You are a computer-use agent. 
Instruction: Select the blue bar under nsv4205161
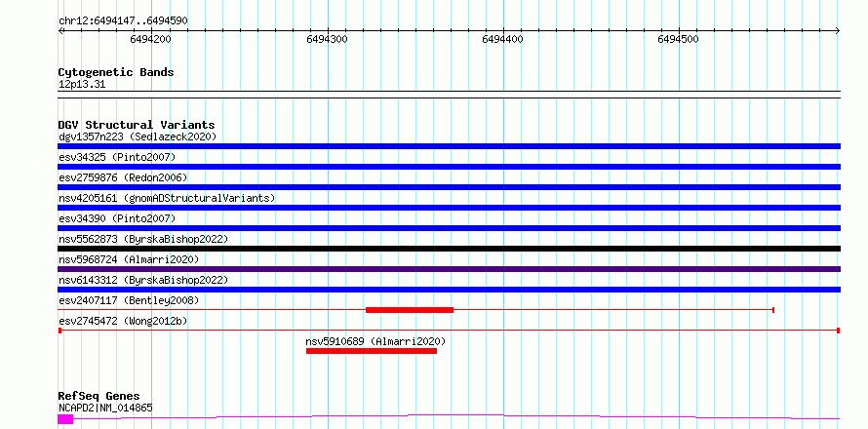(449, 208)
